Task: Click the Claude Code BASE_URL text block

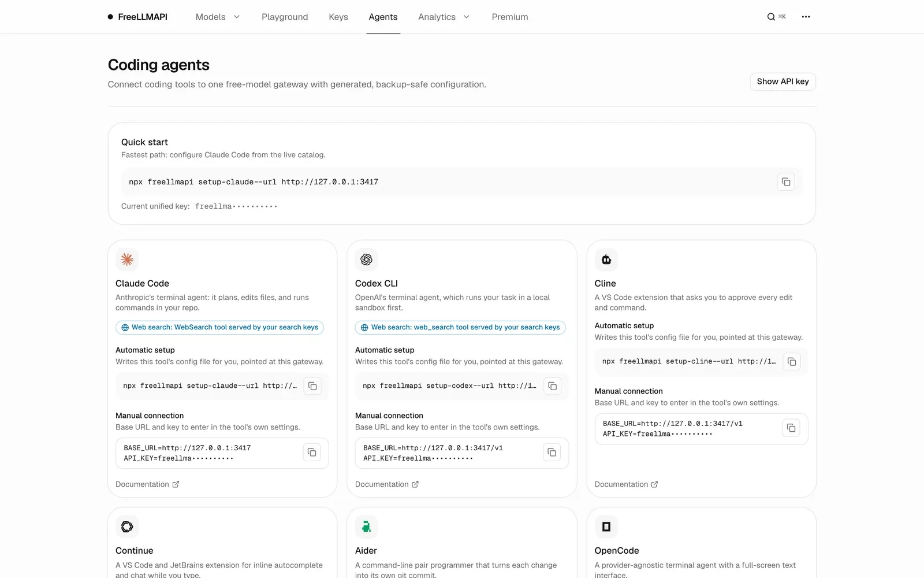Action: coord(187,453)
